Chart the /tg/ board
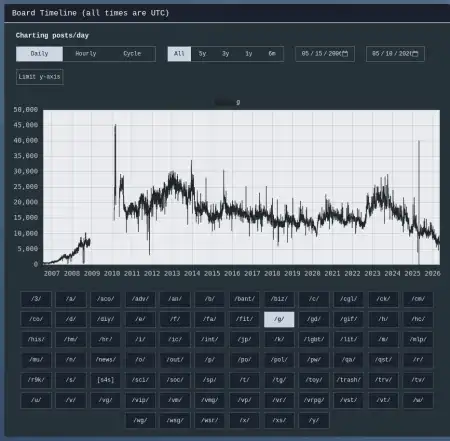The height and width of the screenshot is (441, 450). click(279, 380)
